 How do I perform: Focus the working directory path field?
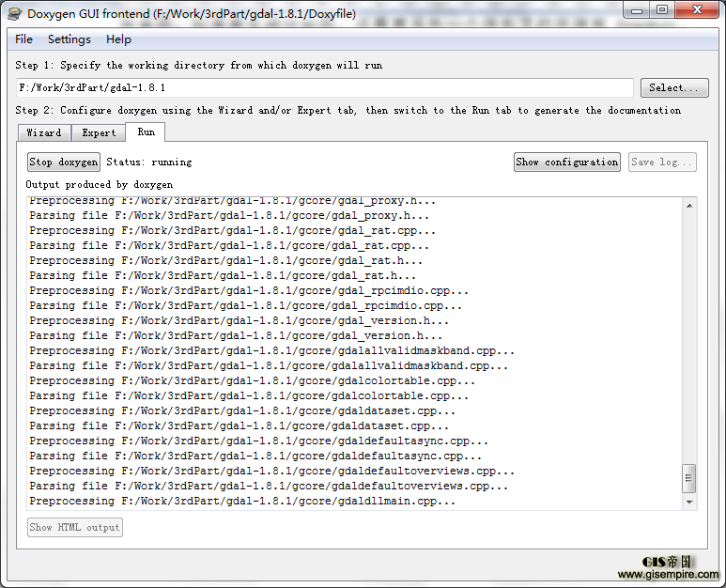tap(325, 88)
